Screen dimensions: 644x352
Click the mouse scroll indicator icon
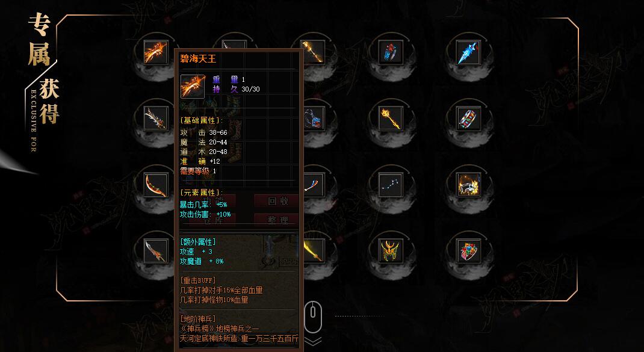[x=312, y=316]
